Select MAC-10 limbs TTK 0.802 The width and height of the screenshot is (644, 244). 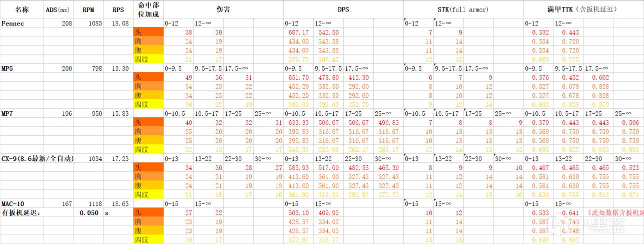(570, 239)
